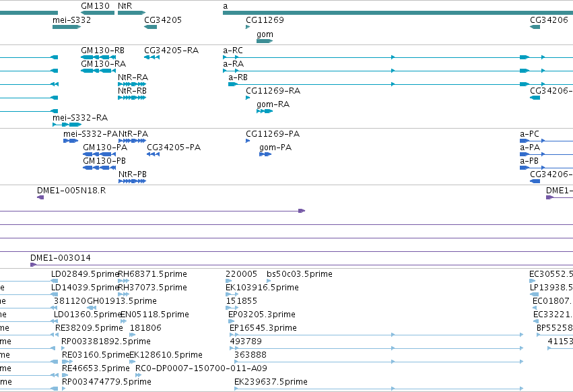Click CG11269-PA protein label

click(273, 134)
